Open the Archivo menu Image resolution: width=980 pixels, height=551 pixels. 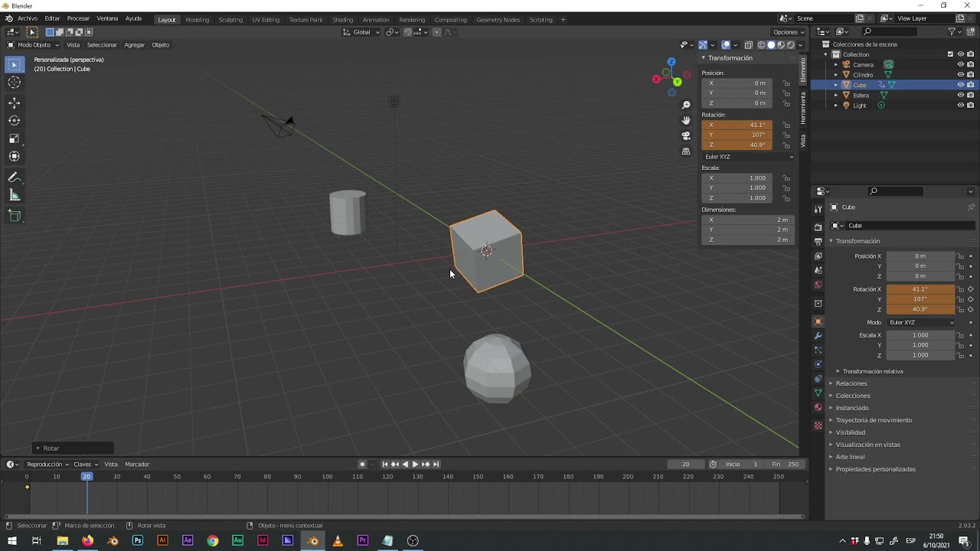pos(27,18)
